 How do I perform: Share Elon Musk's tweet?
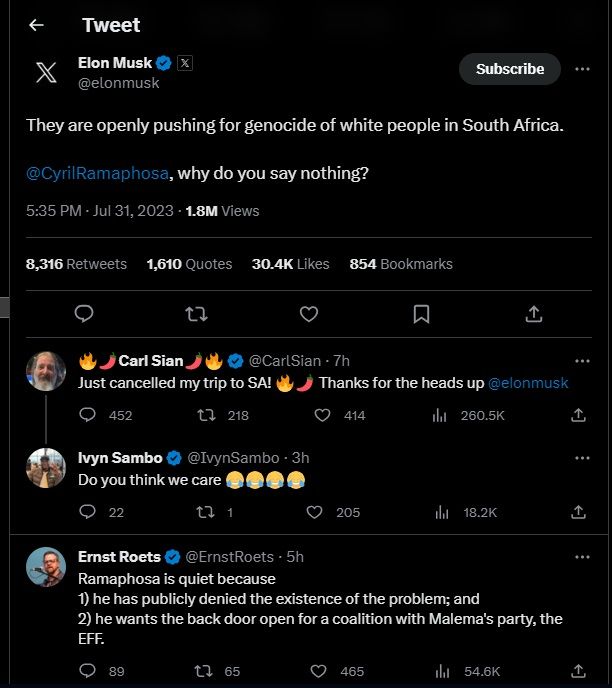533,314
